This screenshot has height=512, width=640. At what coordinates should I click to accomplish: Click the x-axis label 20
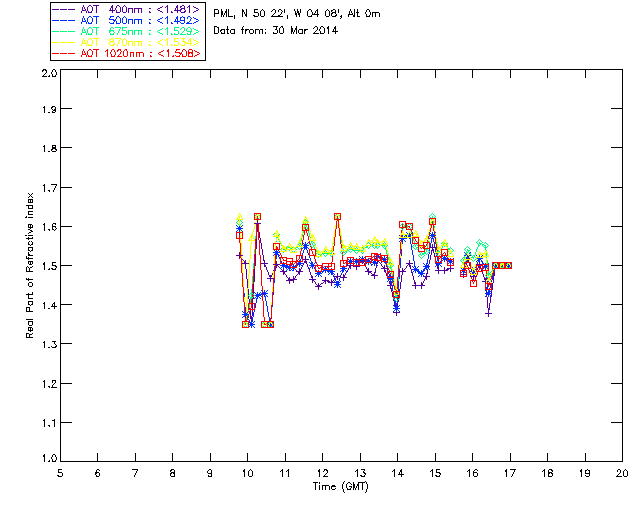(622, 473)
